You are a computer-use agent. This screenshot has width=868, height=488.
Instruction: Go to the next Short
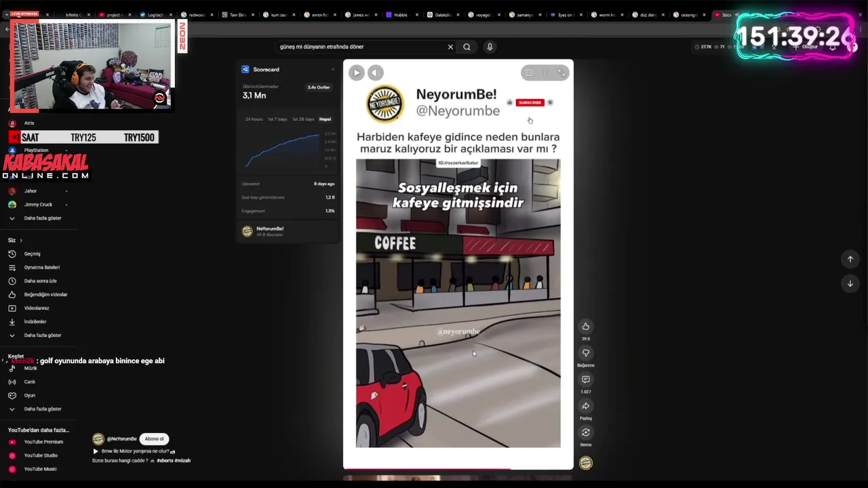(850, 283)
